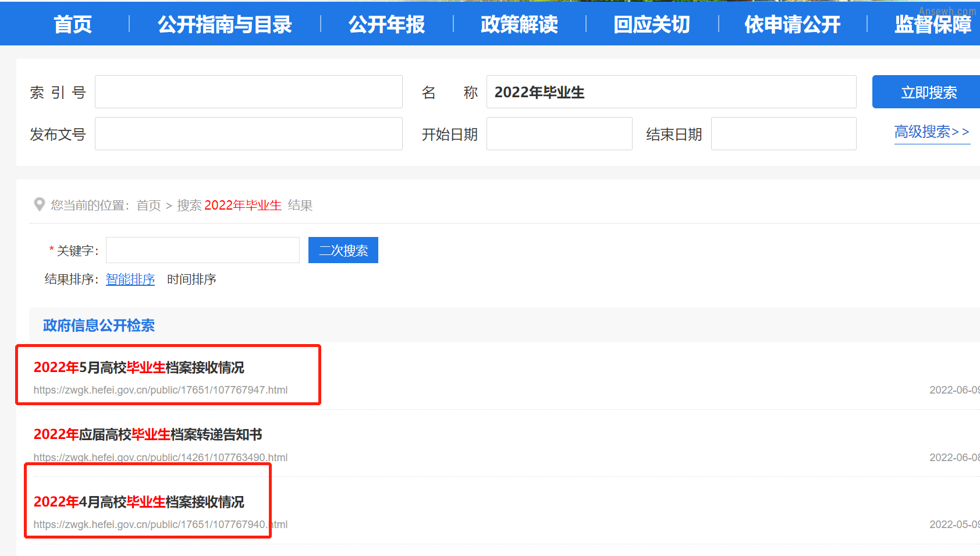Click the 立即搜索 button
The height and width of the screenshot is (556, 980).
point(926,92)
